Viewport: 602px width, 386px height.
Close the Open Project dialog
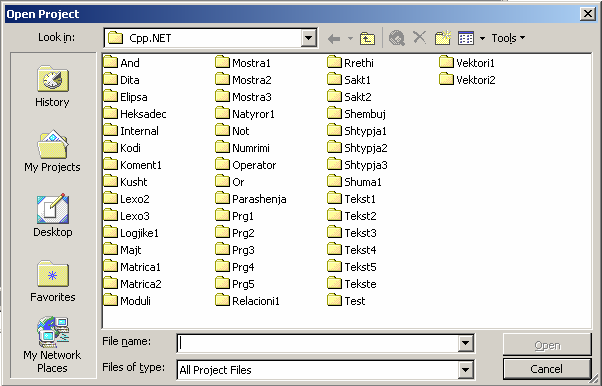click(588, 14)
